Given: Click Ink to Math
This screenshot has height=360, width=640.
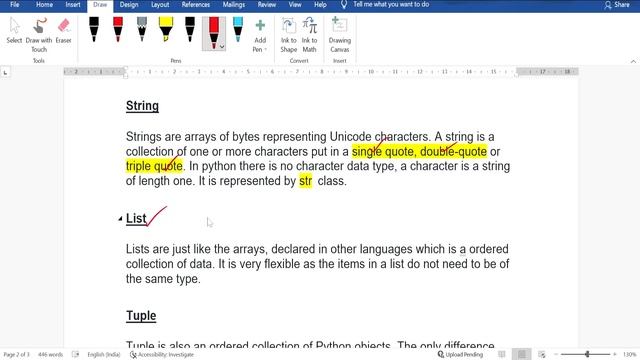Looking at the screenshot, I should [x=309, y=35].
